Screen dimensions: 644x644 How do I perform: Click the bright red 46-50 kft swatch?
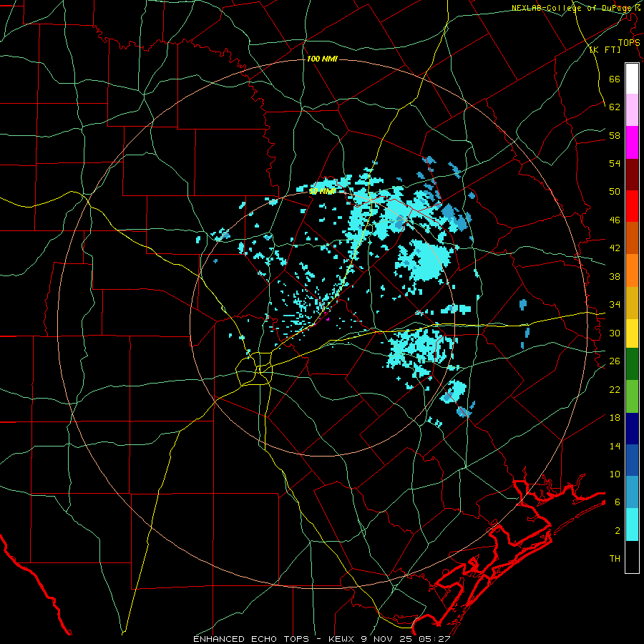pos(632,206)
